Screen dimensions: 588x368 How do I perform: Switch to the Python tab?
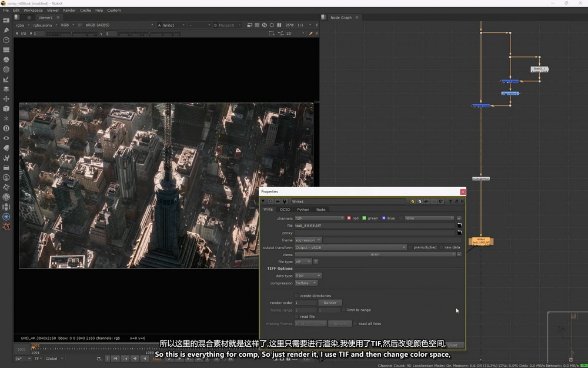[x=303, y=210]
